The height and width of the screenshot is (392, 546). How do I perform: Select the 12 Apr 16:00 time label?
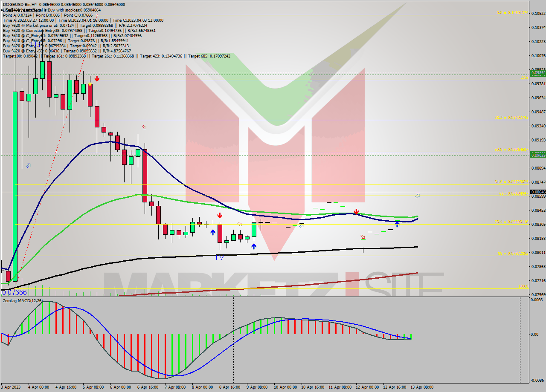pyautogui.click(x=394, y=387)
